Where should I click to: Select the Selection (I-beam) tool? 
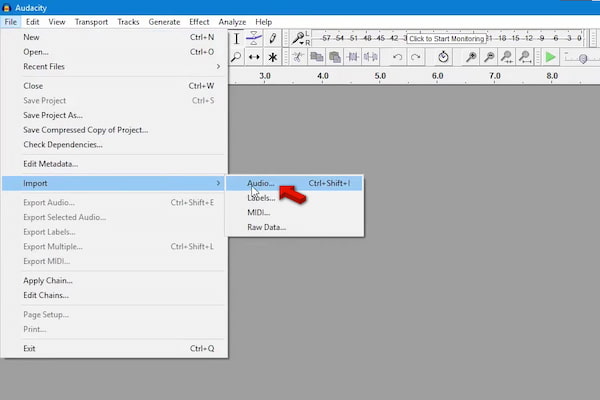click(236, 38)
